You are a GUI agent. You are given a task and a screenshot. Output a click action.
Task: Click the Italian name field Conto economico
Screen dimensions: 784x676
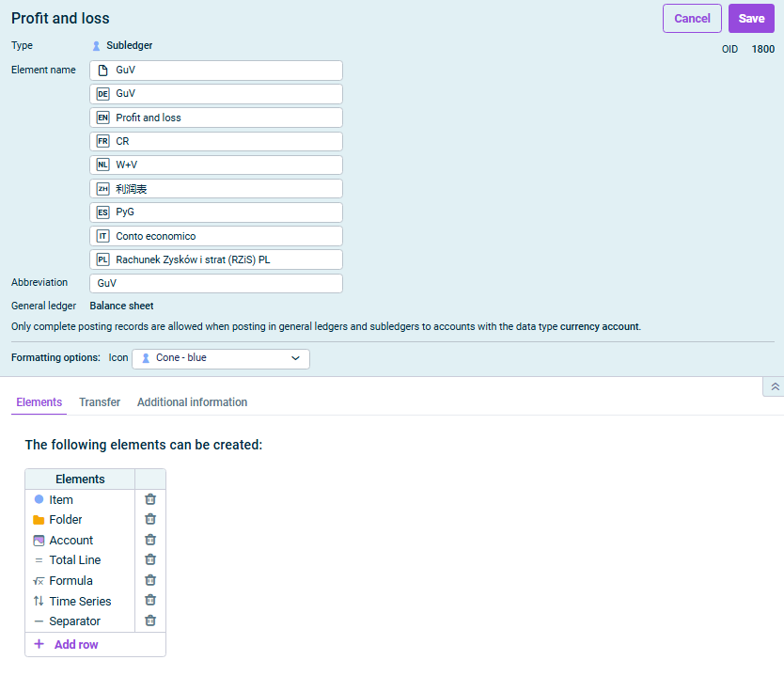pos(226,236)
